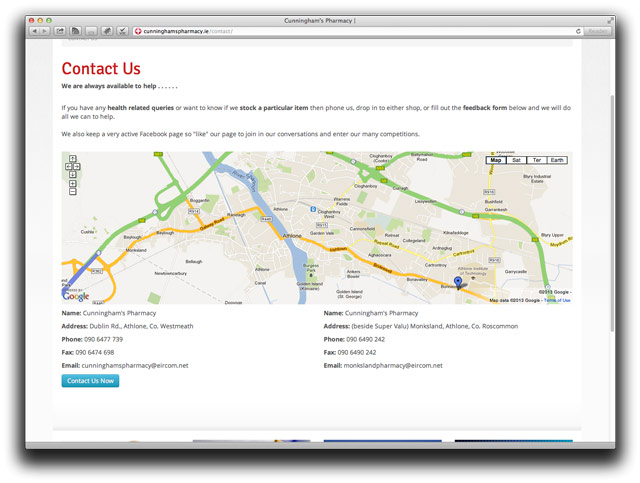Click the Cunningham's Pharmacy window title
The height and width of the screenshot is (483, 640).
(320, 20)
